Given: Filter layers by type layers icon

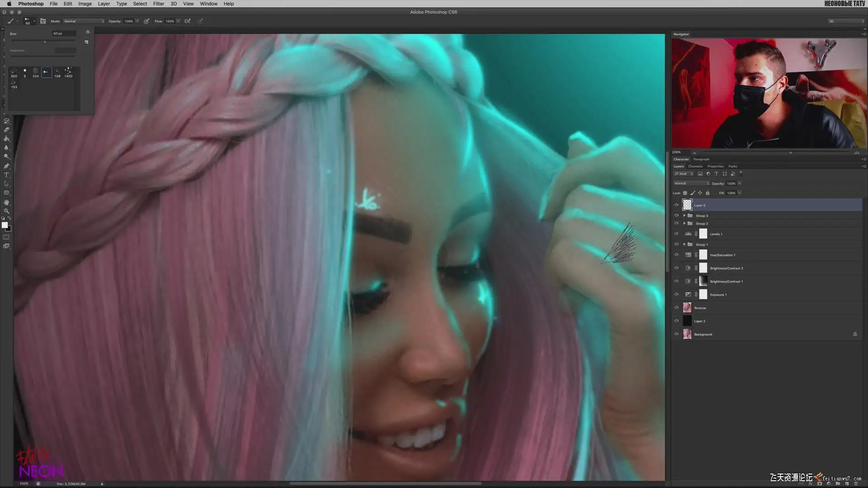Looking at the screenshot, I should (716, 174).
